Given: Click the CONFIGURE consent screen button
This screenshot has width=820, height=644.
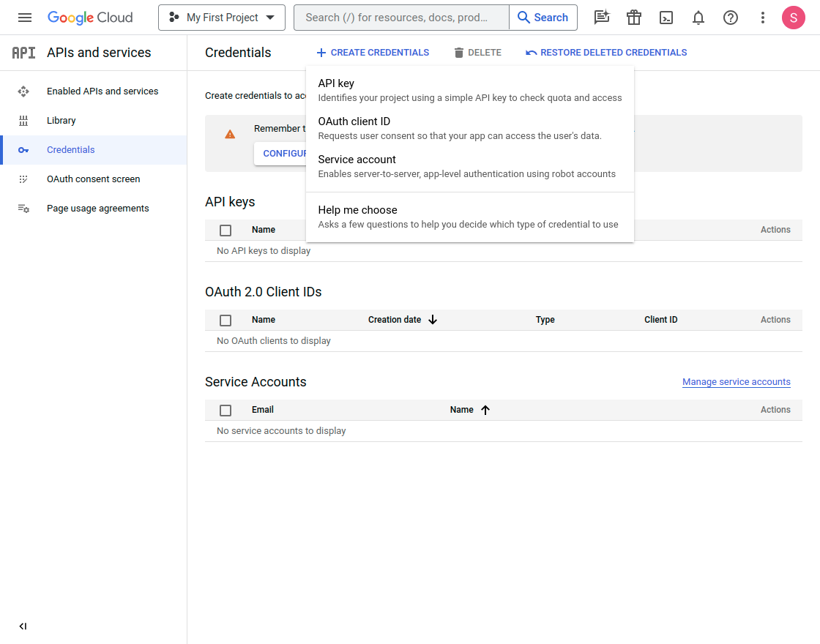Looking at the screenshot, I should point(280,154).
